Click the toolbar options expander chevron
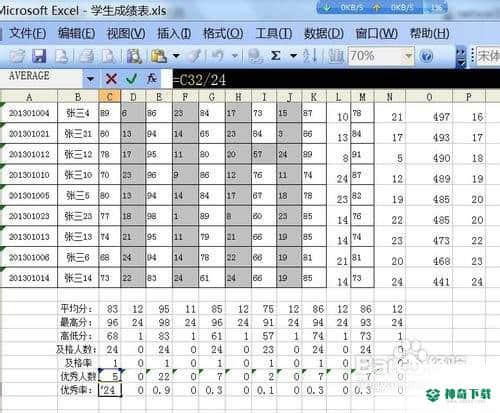Viewport: 500px width, 413px height. click(461, 57)
